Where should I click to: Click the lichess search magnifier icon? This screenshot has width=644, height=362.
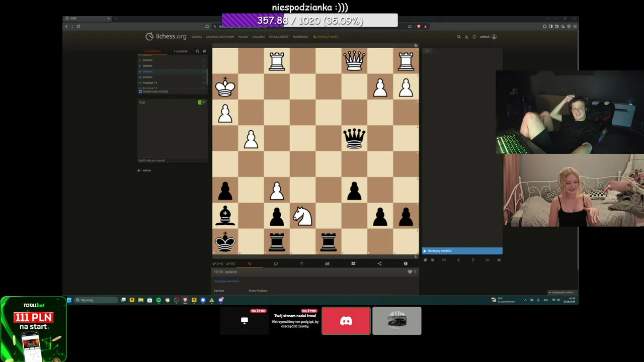(458, 37)
